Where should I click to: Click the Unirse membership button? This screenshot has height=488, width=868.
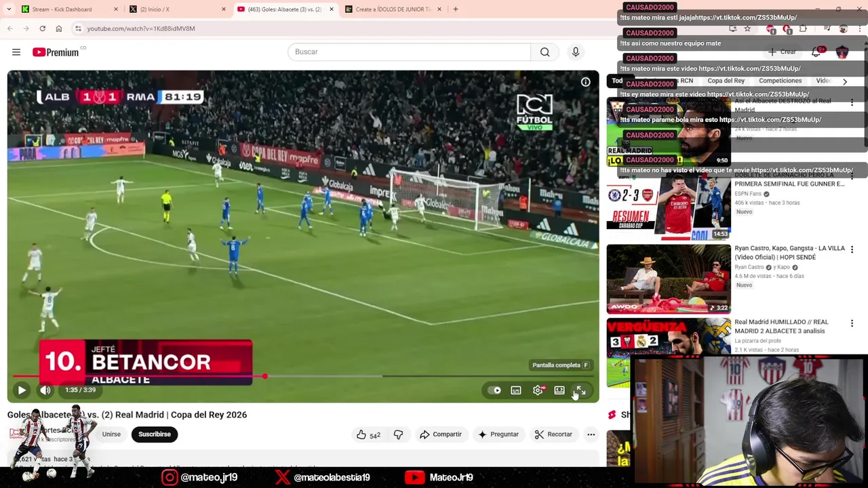coord(111,434)
